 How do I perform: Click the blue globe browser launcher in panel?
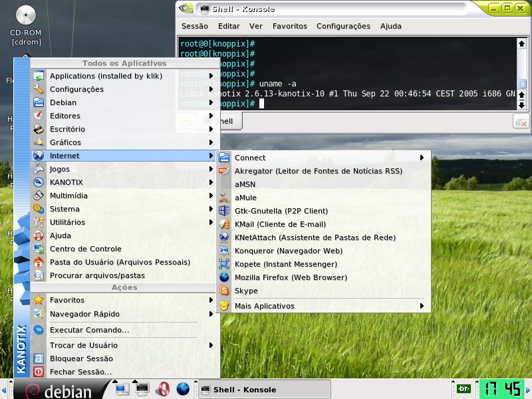point(184,389)
